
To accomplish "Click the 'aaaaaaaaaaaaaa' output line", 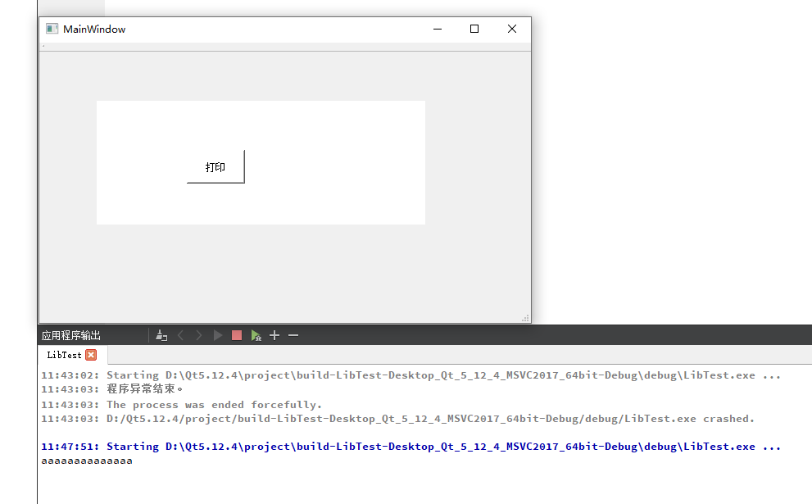I will click(87, 461).
